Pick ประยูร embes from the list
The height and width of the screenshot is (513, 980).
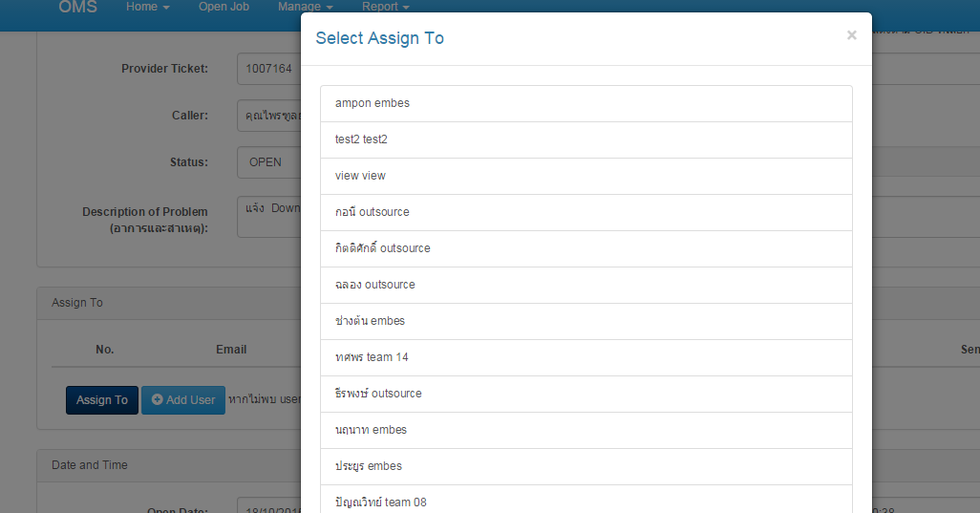(x=586, y=466)
